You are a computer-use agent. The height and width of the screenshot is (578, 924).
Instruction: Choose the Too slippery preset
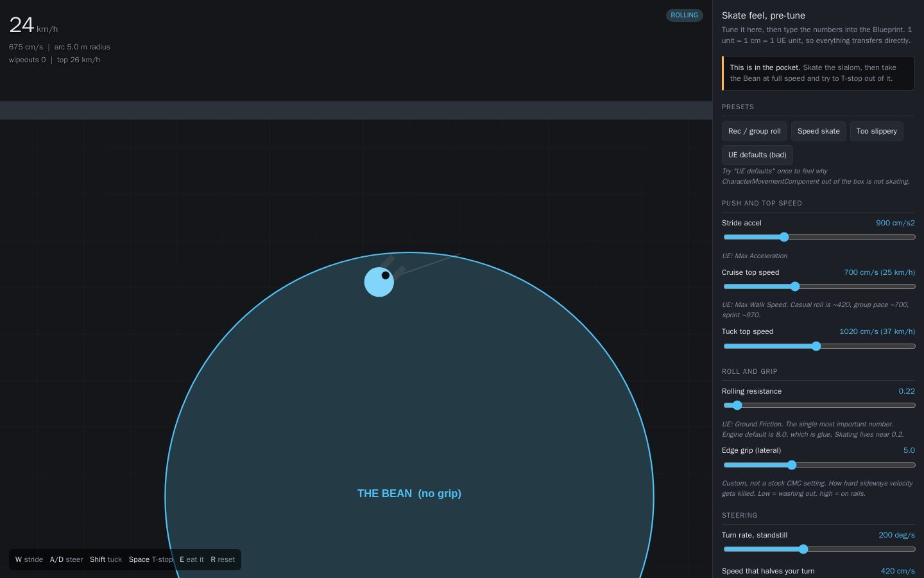tap(877, 131)
